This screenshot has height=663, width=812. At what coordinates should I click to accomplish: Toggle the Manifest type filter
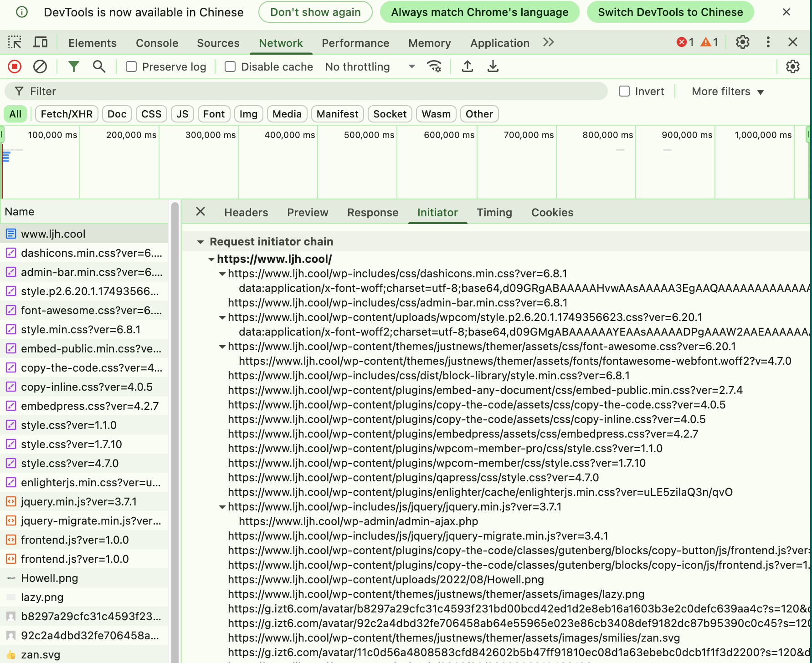click(338, 114)
